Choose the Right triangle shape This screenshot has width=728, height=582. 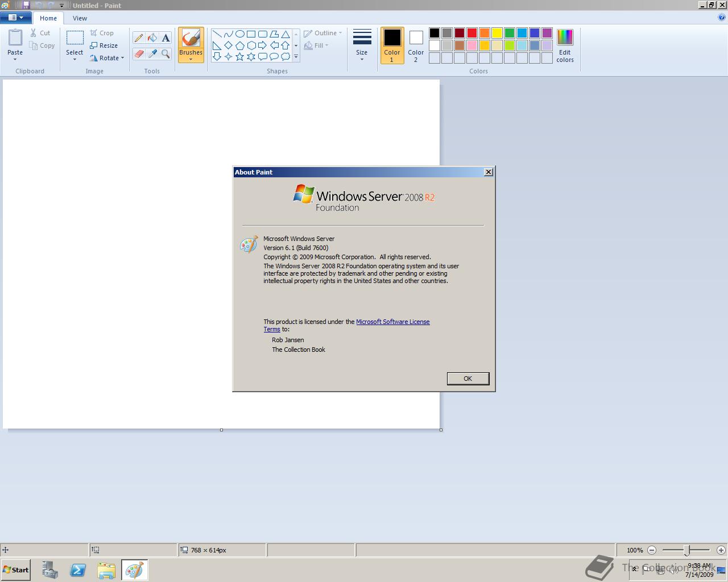click(x=217, y=45)
